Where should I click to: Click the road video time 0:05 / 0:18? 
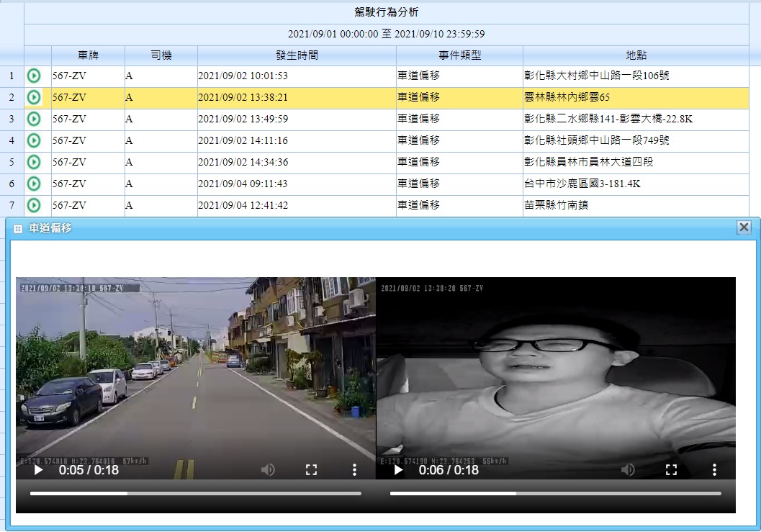(x=89, y=470)
